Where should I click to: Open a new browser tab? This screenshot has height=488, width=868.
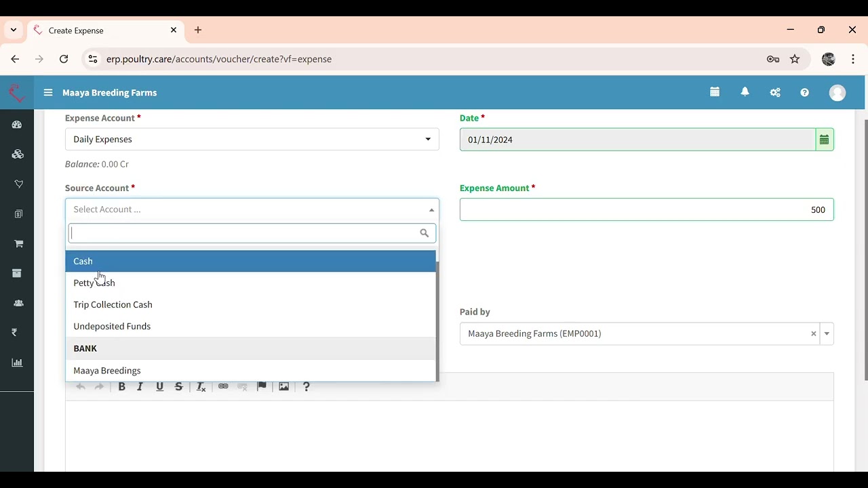coord(198,30)
